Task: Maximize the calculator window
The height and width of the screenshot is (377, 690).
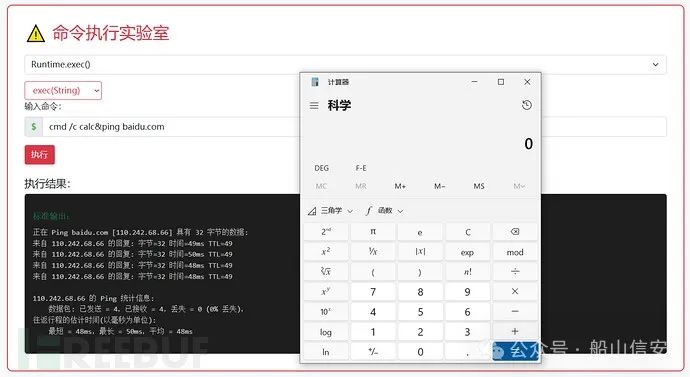Action: [501, 82]
